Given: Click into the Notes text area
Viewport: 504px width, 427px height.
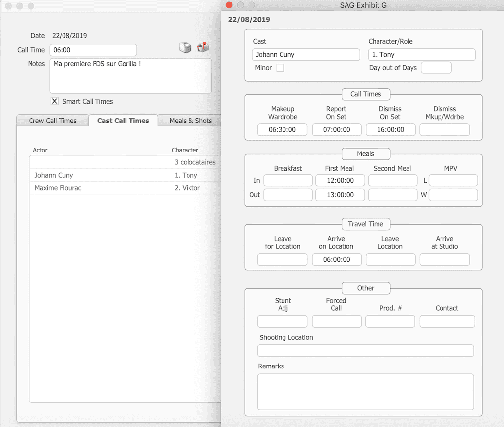Looking at the screenshot, I should [x=130, y=76].
